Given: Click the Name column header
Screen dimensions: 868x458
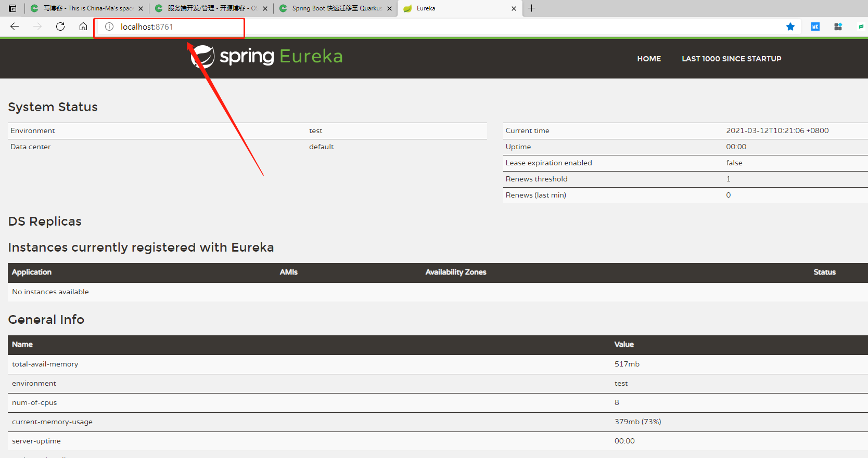Looking at the screenshot, I should (x=22, y=344).
